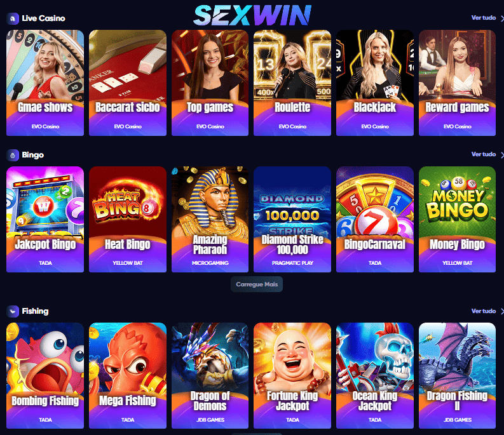
Task: Open the Roulette live game card
Action: [292, 83]
